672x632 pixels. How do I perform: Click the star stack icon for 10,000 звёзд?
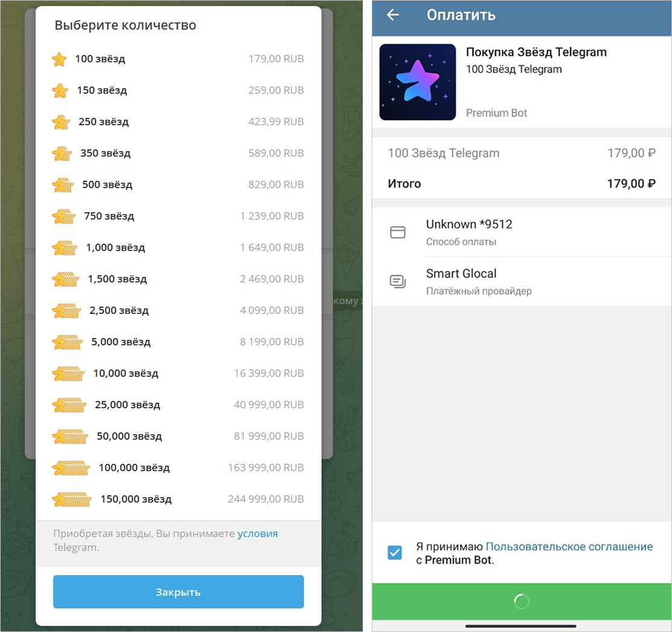point(68,374)
